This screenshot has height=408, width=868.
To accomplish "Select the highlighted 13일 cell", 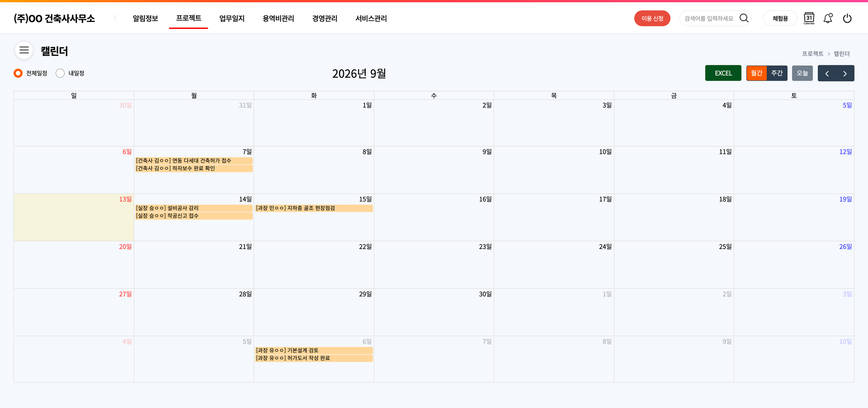I will 74,217.
